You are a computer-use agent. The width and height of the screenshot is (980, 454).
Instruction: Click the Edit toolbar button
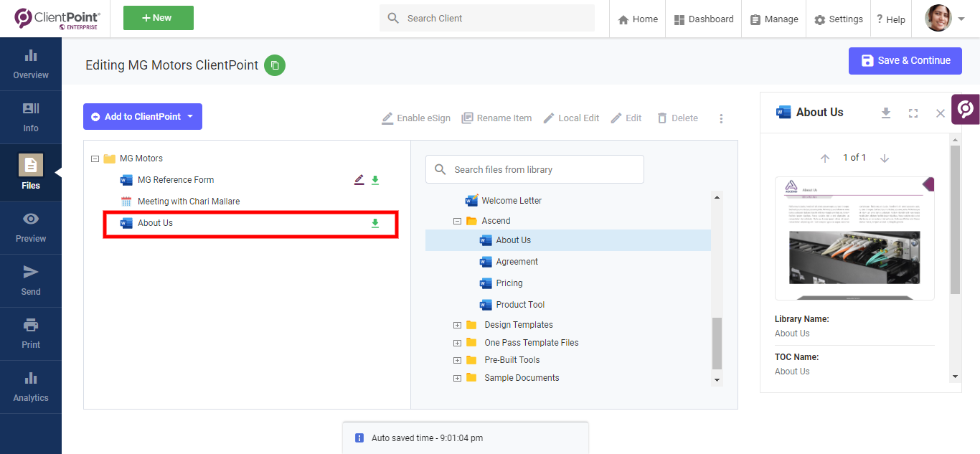tap(626, 118)
